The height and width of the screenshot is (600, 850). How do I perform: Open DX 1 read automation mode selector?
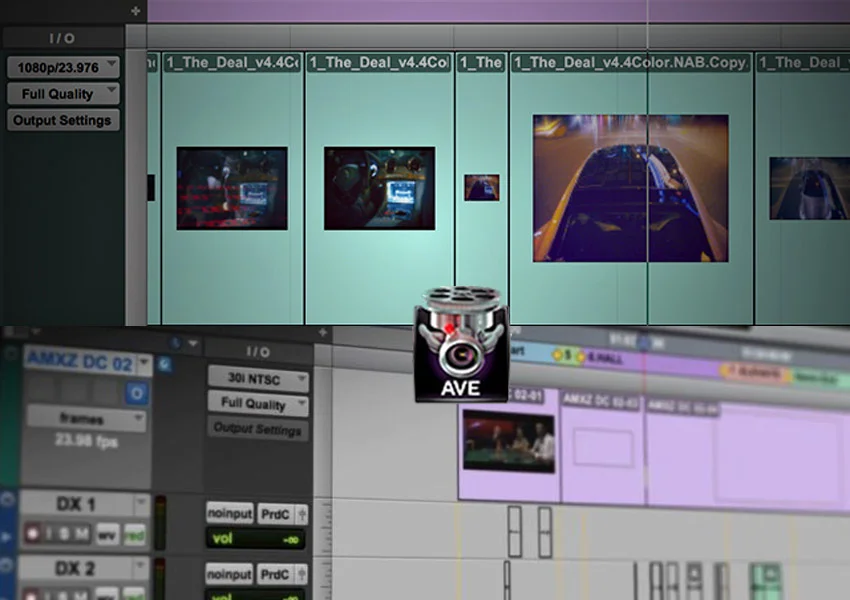(134, 536)
